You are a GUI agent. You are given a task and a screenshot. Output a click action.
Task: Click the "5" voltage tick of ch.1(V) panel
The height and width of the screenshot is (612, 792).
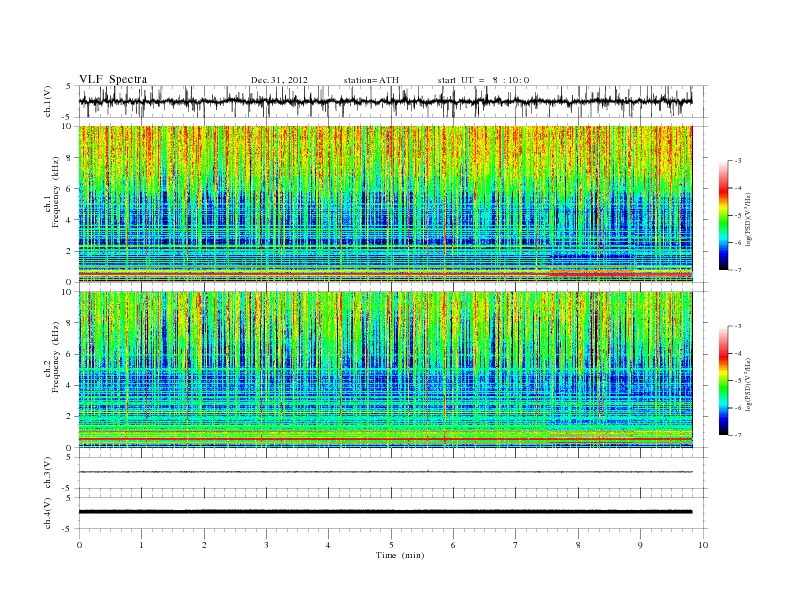[69, 86]
